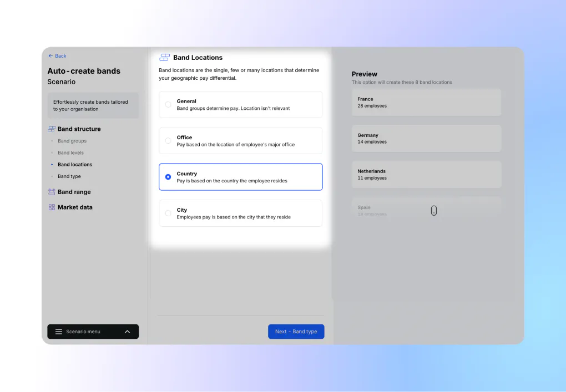Image resolution: width=566 pixels, height=392 pixels.
Task: Click the Band structure section icon
Action: [x=52, y=129]
